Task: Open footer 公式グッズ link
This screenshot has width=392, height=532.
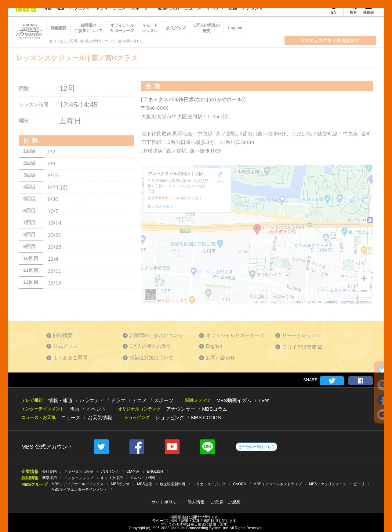Action: click(62, 346)
